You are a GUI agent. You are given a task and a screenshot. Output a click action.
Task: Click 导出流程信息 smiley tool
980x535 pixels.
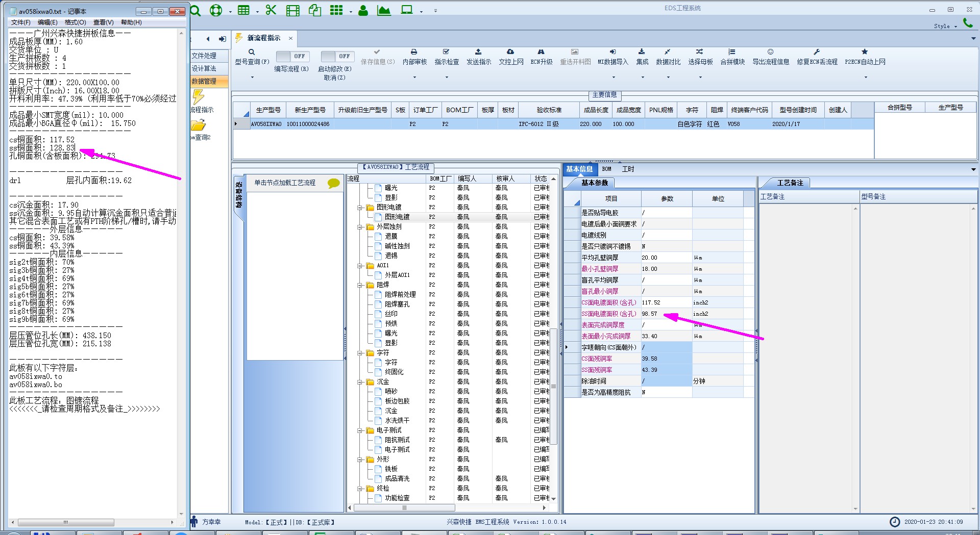pos(771,57)
